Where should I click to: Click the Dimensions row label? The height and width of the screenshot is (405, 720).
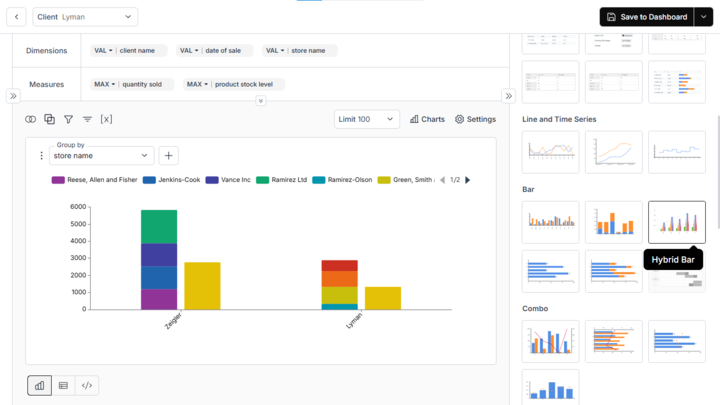[x=46, y=51]
